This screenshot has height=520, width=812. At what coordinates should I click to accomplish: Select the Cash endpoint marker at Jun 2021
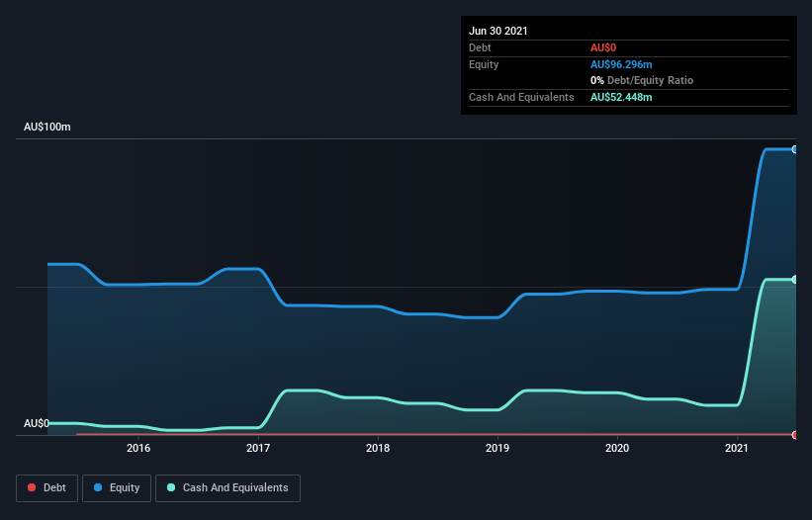tap(794, 280)
